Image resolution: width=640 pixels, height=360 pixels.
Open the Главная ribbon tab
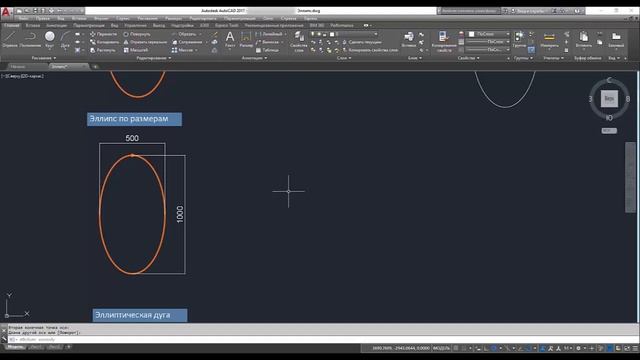click(x=11, y=25)
